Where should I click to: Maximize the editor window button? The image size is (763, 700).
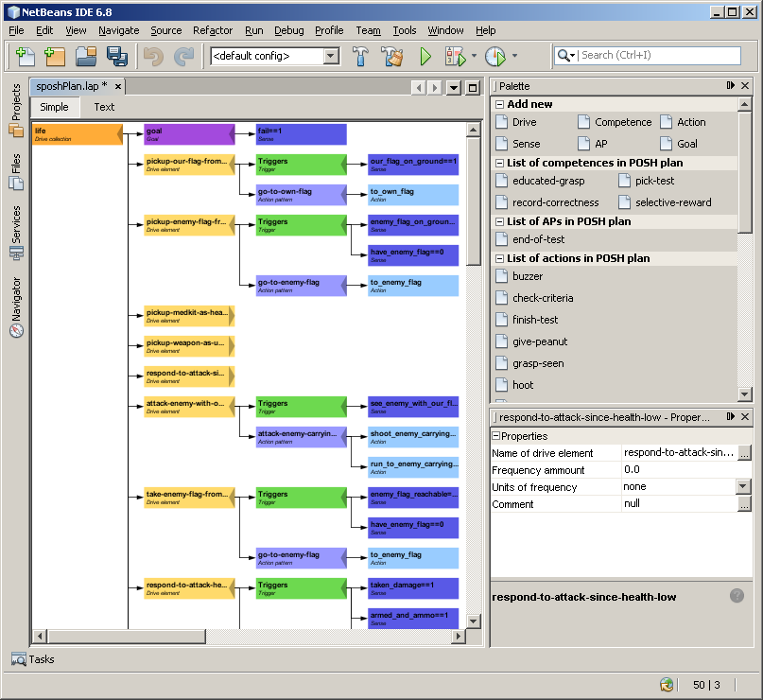tap(472, 88)
